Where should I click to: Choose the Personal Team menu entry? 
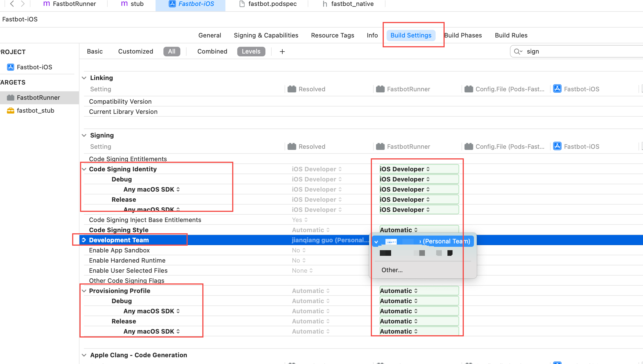click(423, 241)
